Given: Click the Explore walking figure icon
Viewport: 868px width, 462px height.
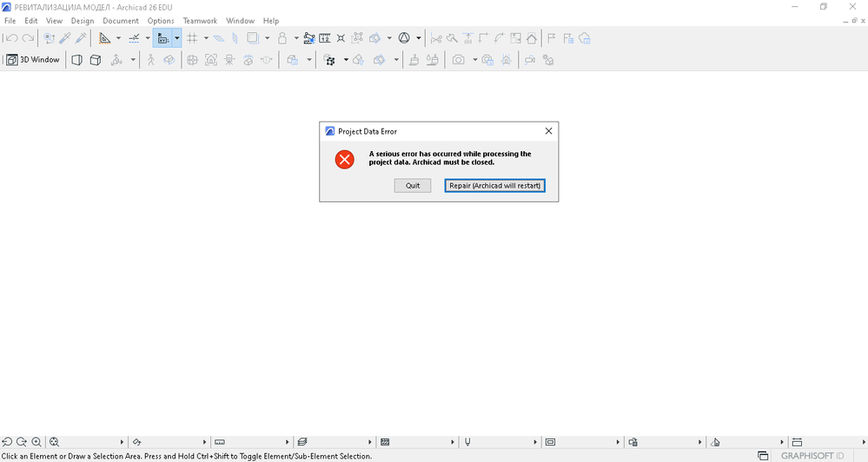Looking at the screenshot, I should pyautogui.click(x=150, y=60).
